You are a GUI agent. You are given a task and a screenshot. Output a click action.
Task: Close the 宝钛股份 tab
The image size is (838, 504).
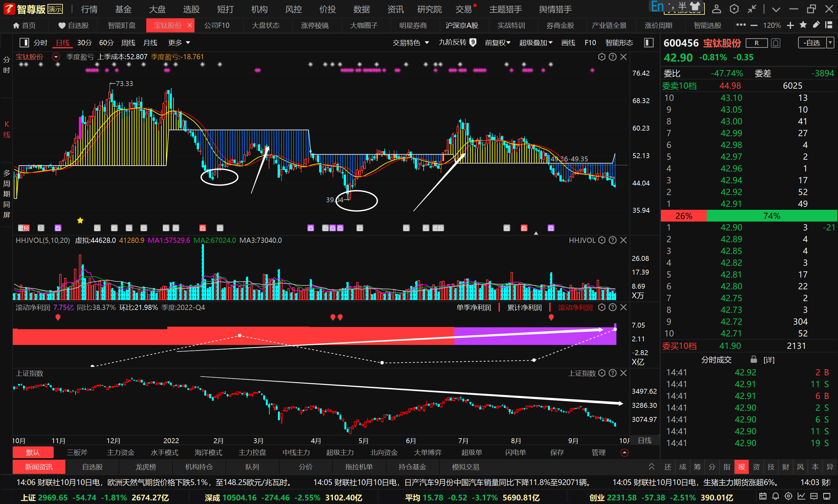click(190, 25)
